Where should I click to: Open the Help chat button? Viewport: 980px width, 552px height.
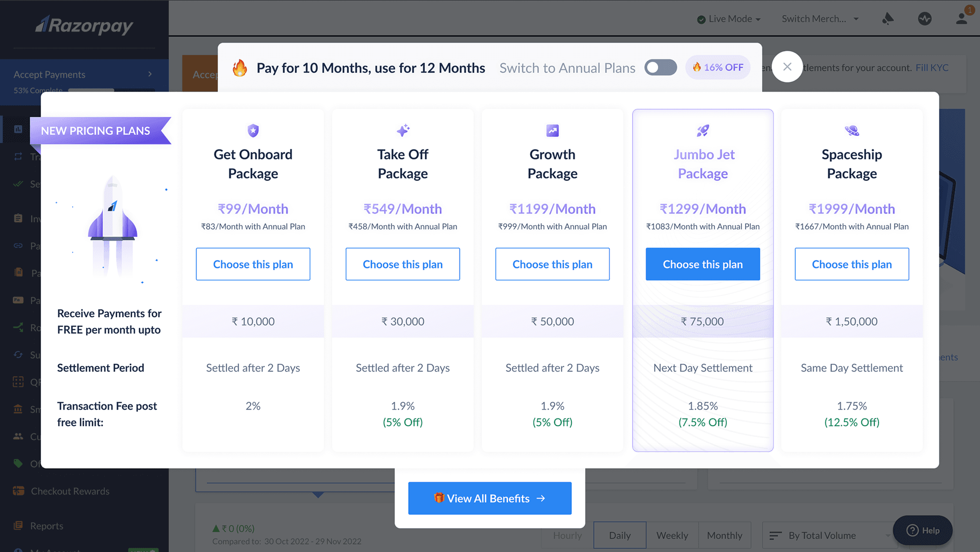[923, 530]
